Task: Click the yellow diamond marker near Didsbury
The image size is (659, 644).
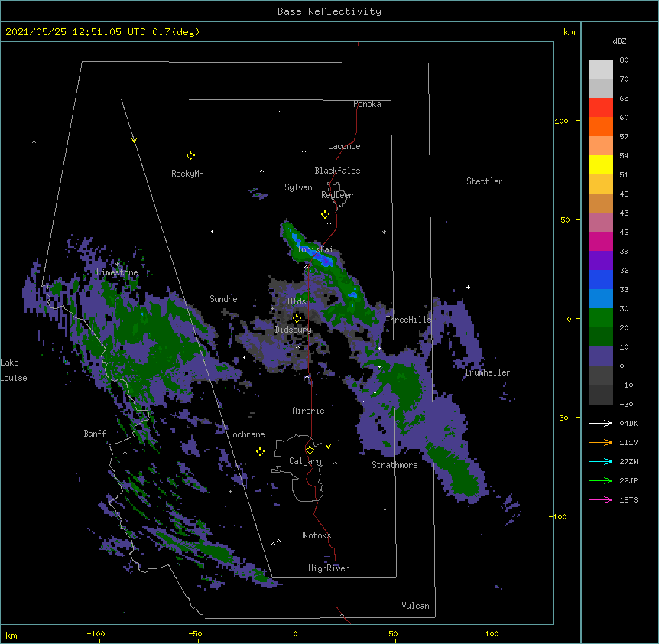Action: [x=297, y=319]
